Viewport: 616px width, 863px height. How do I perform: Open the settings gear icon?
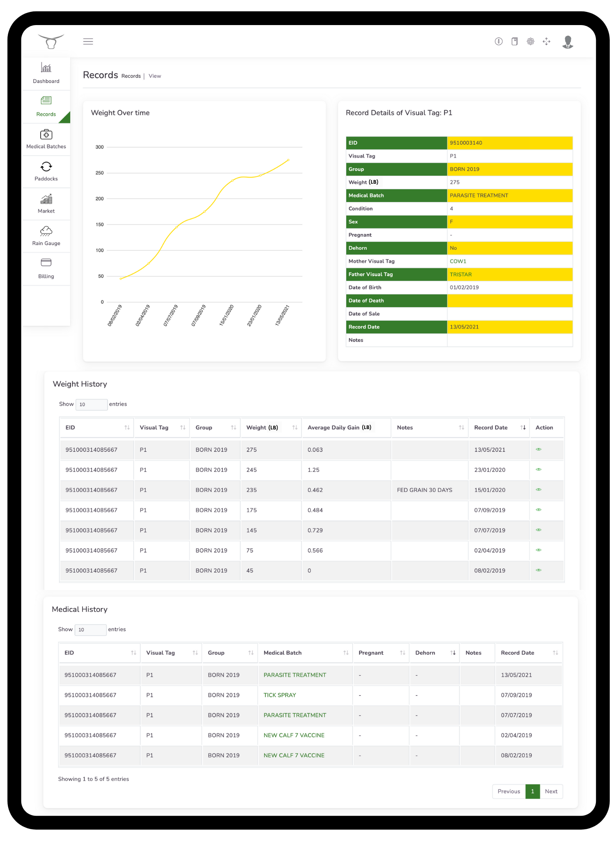pyautogui.click(x=531, y=42)
